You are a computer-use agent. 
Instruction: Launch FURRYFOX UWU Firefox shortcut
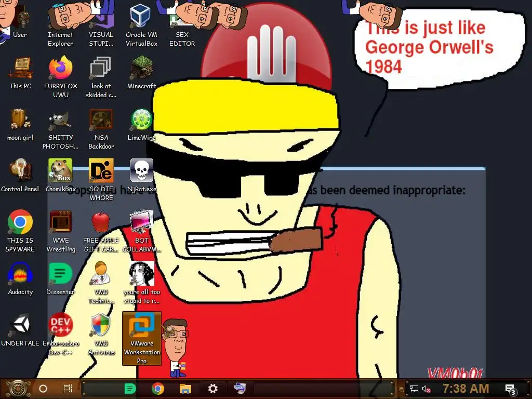coord(61,78)
